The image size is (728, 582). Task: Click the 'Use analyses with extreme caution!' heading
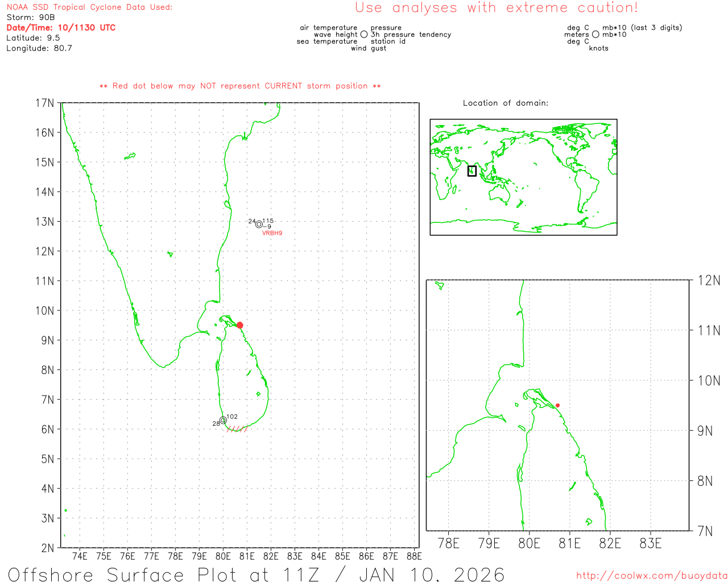pos(496,8)
